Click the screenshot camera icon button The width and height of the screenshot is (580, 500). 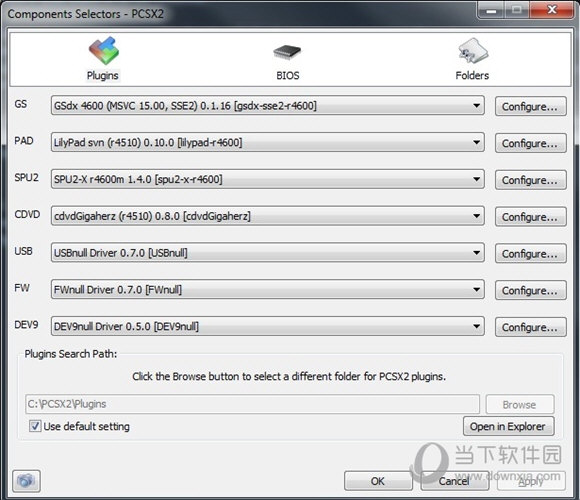coord(26,481)
